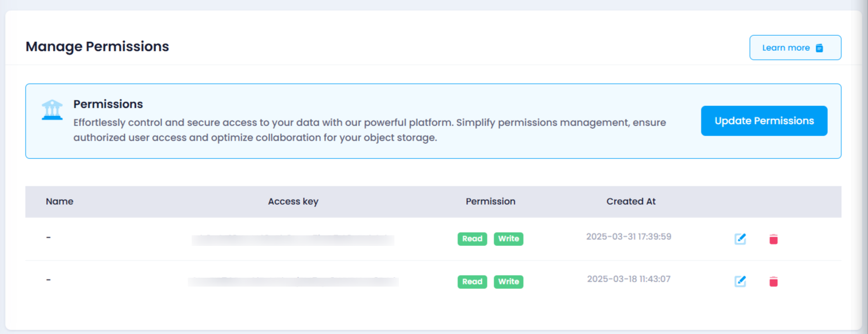Click blurred access key in 2025-03-18 row
This screenshot has width=868, height=334.
coord(293,282)
